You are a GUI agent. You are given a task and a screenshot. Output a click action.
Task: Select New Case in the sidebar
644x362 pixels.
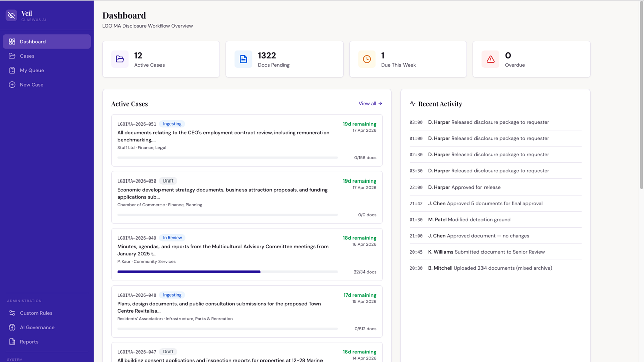(46, 85)
